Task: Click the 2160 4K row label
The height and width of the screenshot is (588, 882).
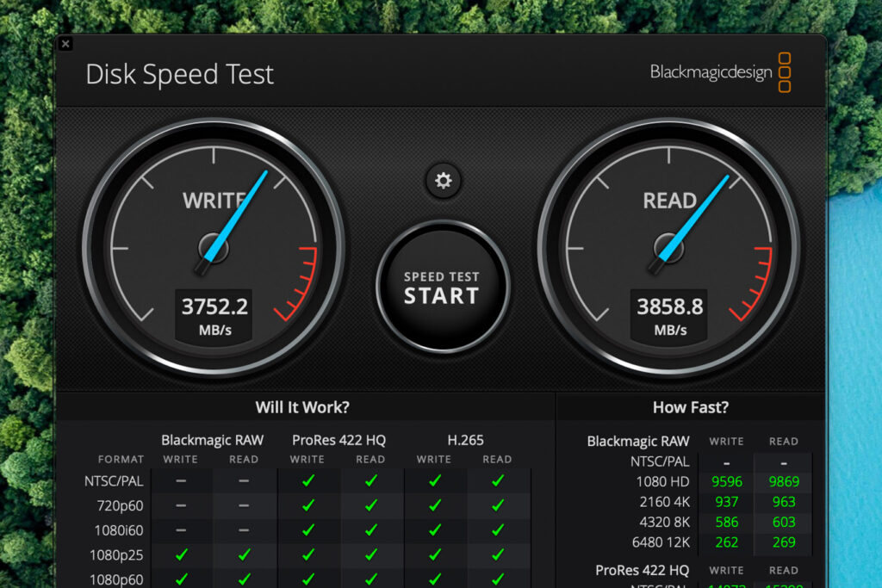Action: point(664,502)
